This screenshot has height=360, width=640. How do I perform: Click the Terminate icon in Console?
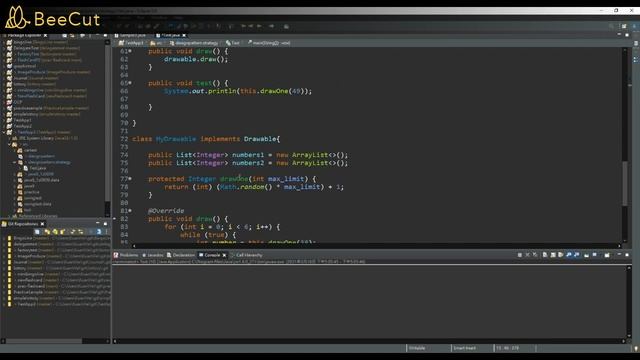(x=520, y=255)
